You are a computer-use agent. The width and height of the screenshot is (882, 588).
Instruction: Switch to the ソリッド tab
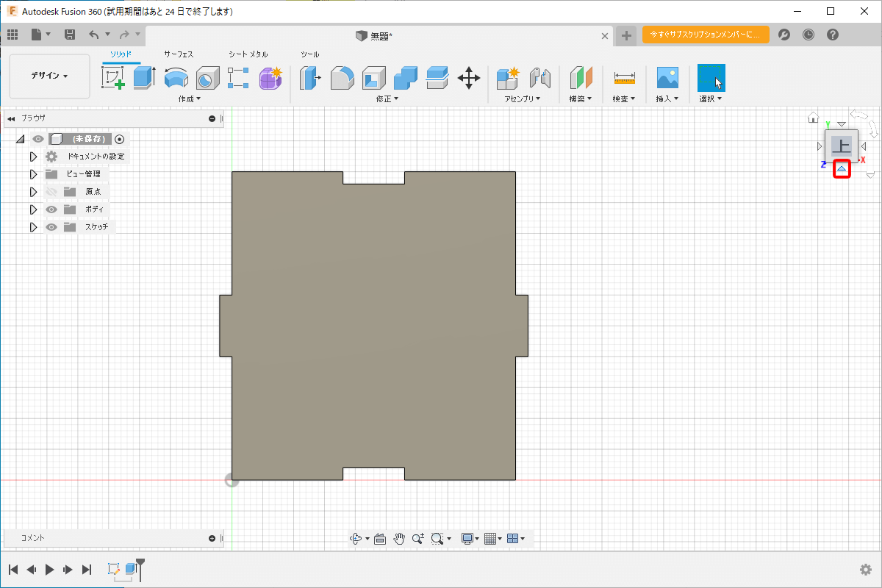[x=121, y=54]
